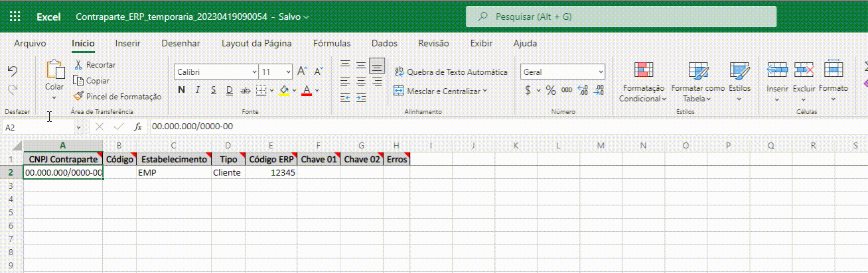The height and width of the screenshot is (273, 868).
Task: Apply thousands separator 000 style
Action: (x=567, y=90)
